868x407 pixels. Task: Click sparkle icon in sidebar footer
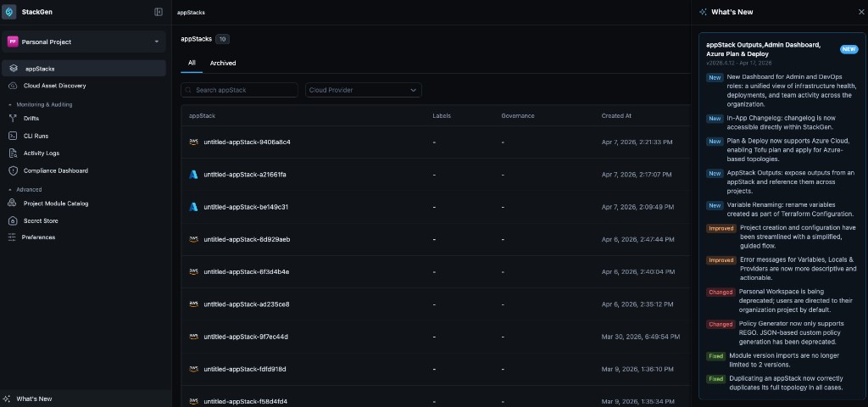tap(7, 399)
